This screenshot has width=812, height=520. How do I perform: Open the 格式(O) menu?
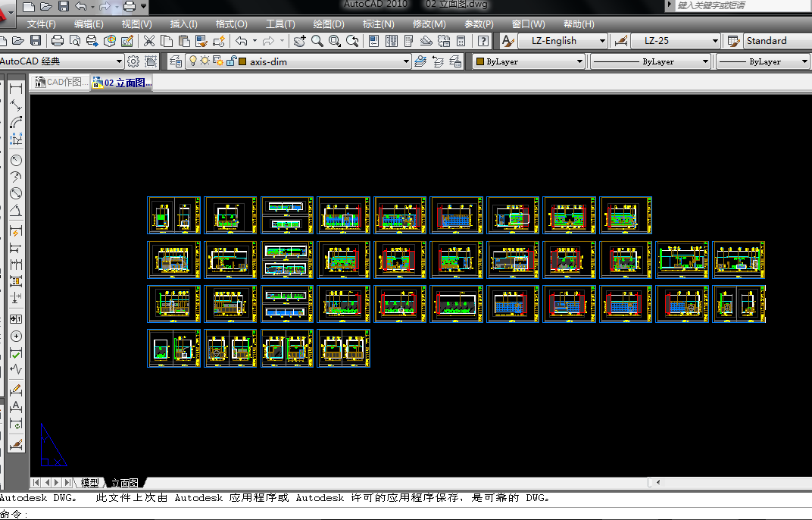coord(232,24)
